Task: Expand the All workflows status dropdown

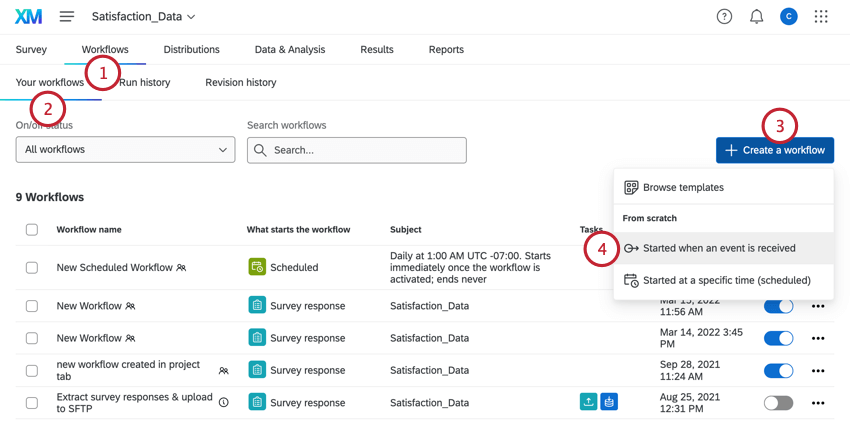Action: (125, 150)
